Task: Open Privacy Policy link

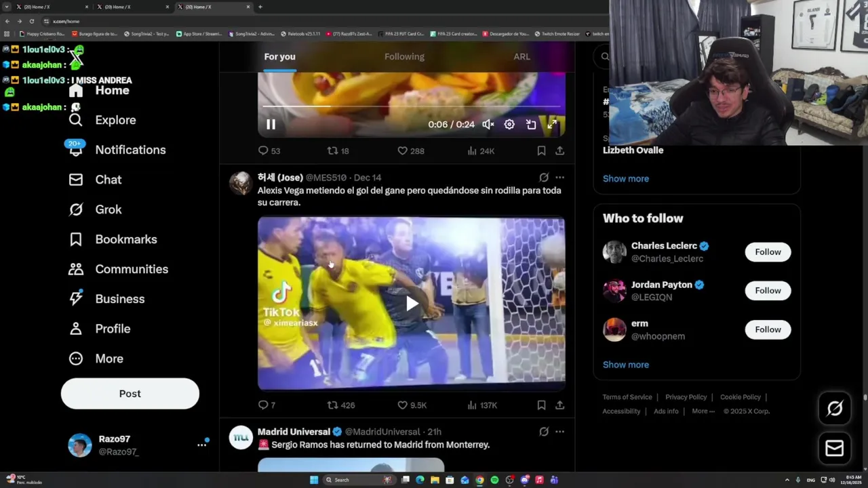Action: [x=686, y=397]
